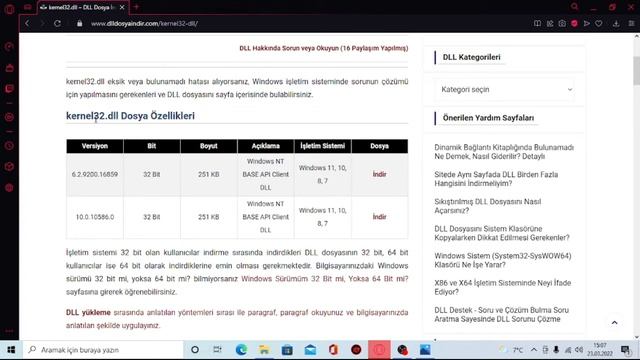Open File Explorer from the taskbar

click(x=264, y=350)
